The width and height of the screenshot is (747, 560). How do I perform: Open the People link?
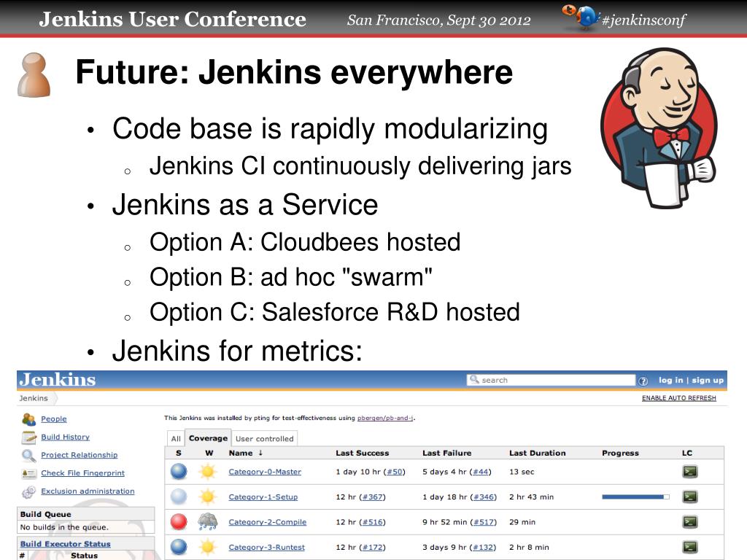54,419
